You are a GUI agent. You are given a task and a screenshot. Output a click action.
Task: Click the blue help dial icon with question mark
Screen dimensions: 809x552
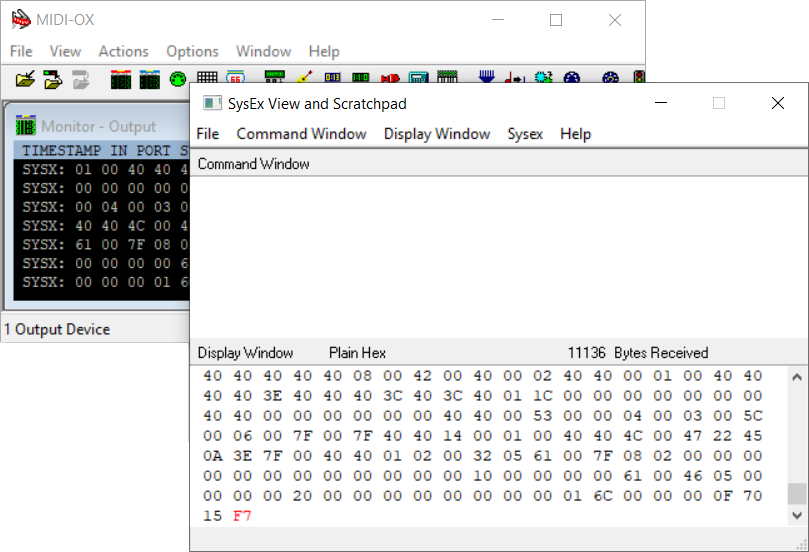[x=610, y=77]
